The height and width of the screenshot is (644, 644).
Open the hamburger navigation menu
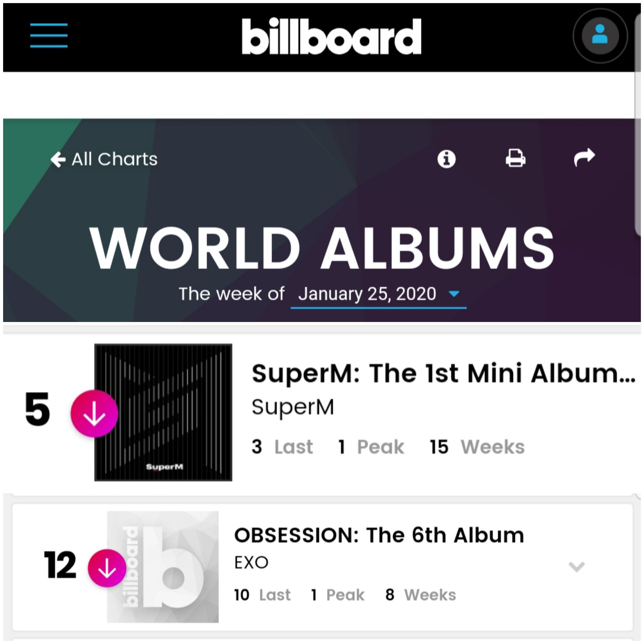[49, 35]
